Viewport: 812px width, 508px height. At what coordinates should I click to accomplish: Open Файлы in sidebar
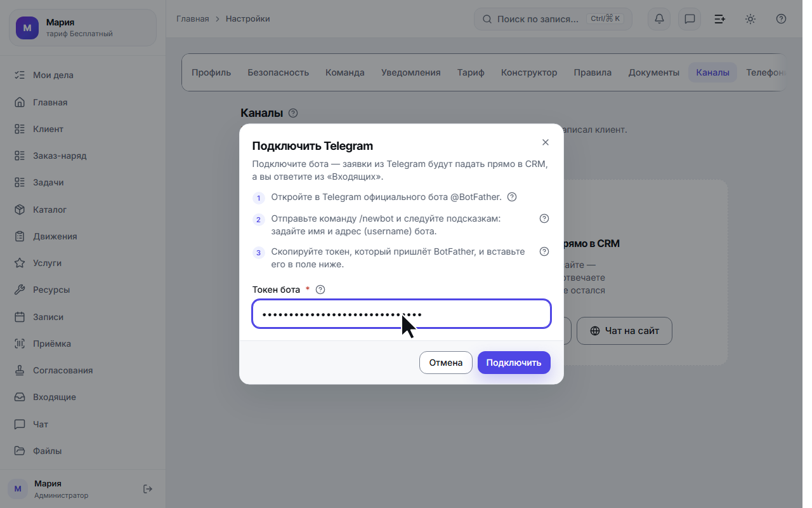(x=82, y=451)
